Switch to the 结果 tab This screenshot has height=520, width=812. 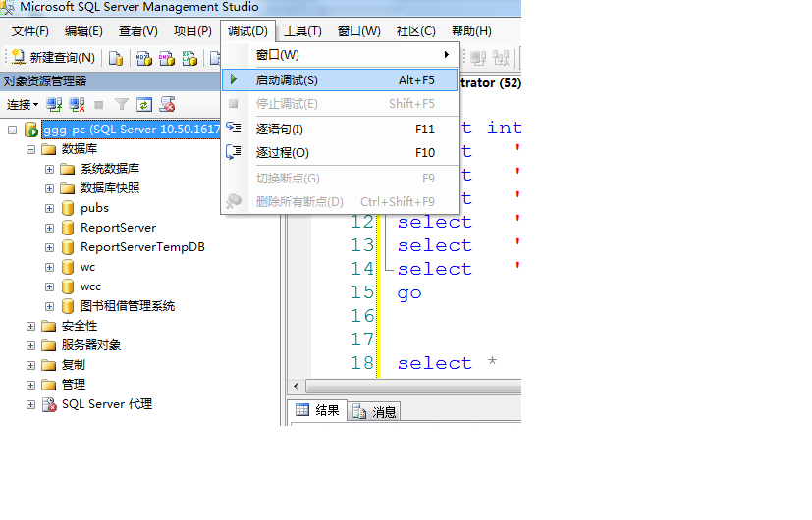click(x=317, y=411)
